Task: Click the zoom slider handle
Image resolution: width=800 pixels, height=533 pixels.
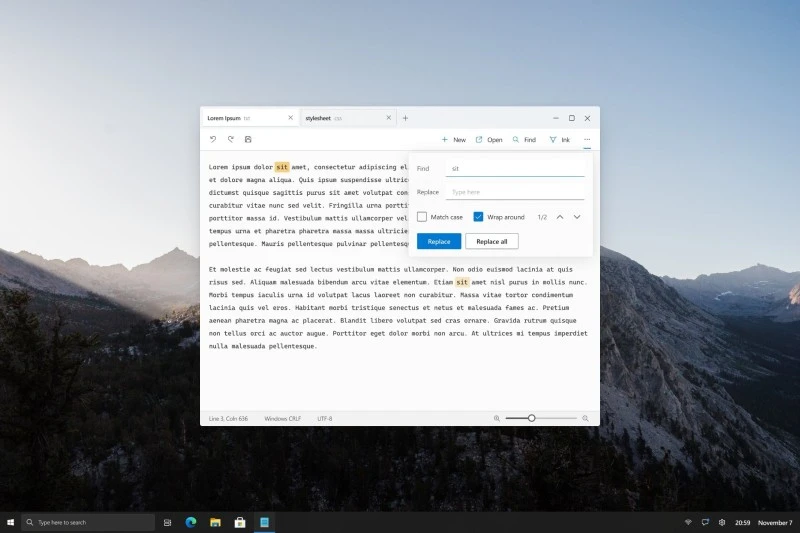Action: [532, 418]
